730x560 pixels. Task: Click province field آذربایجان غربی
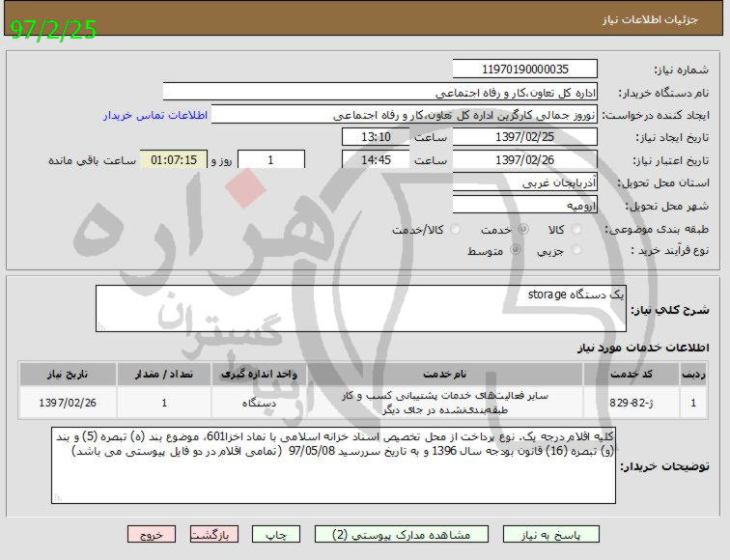524,182
